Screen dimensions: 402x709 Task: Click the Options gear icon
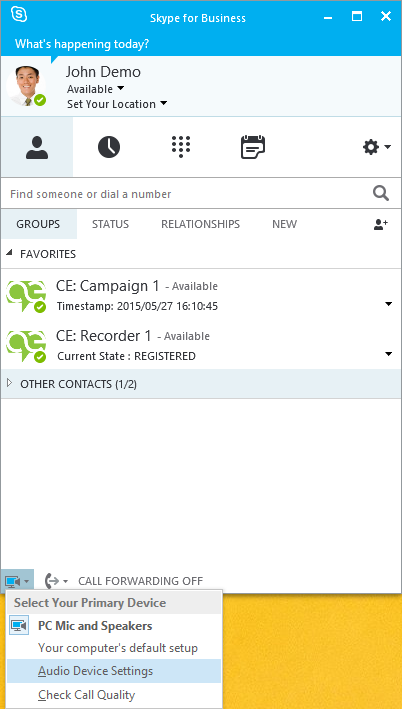click(x=371, y=147)
